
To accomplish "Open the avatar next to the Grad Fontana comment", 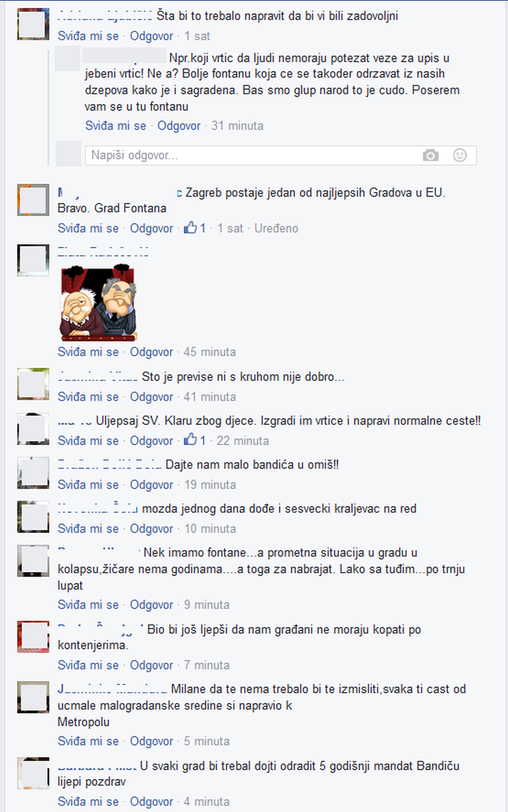I will 34,200.
